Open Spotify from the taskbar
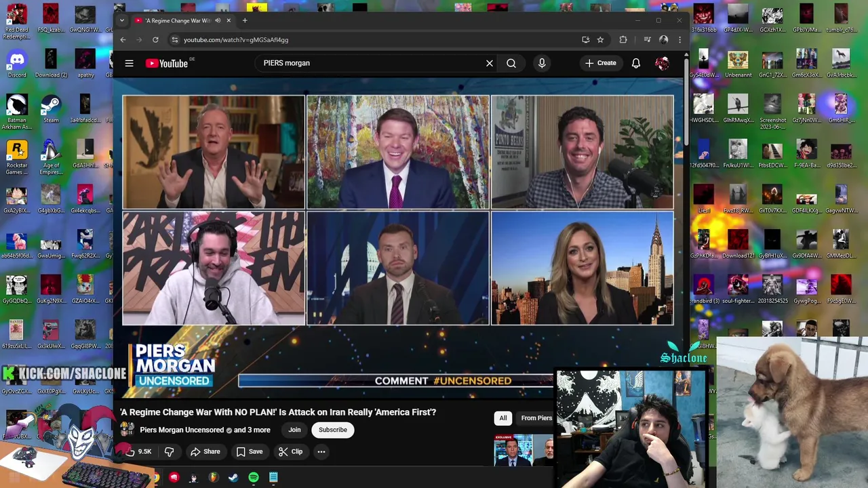The image size is (868, 488). 254,478
